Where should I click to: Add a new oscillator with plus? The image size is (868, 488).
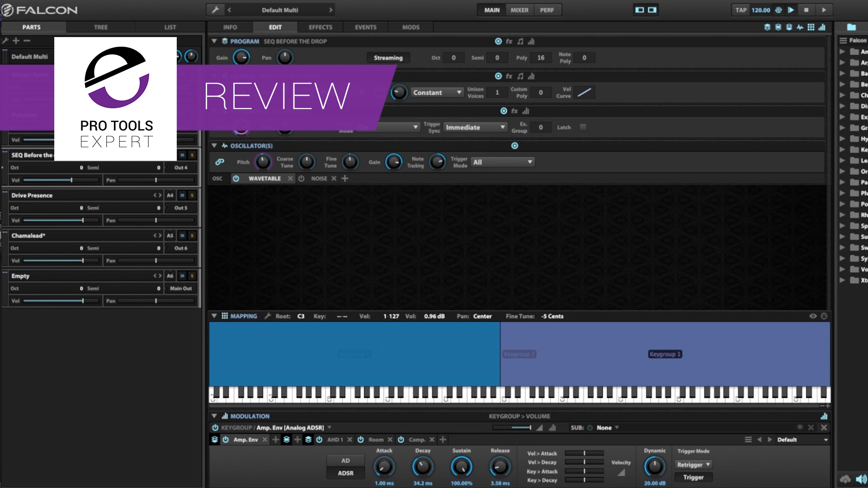point(345,178)
